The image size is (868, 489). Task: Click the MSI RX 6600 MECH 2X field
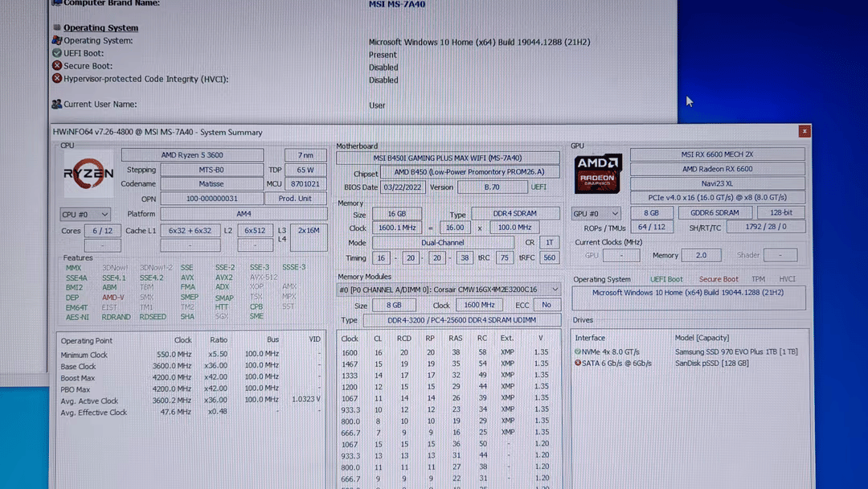click(717, 154)
